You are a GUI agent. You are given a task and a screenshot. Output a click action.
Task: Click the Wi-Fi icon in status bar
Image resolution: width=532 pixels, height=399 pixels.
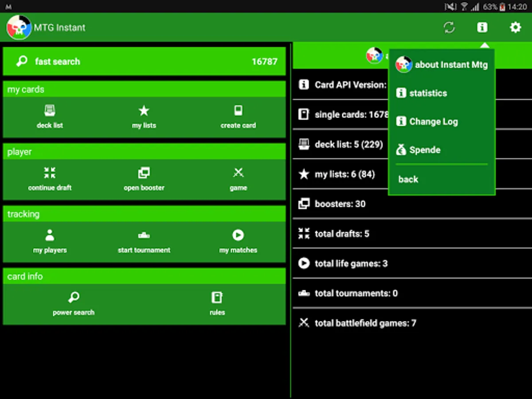(464, 7)
